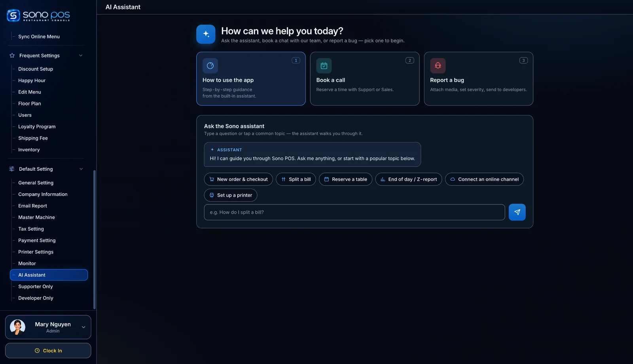Viewport: 633px width, 364px height.
Task: Click the shopping cart icon on New order chip
Action: (x=212, y=179)
